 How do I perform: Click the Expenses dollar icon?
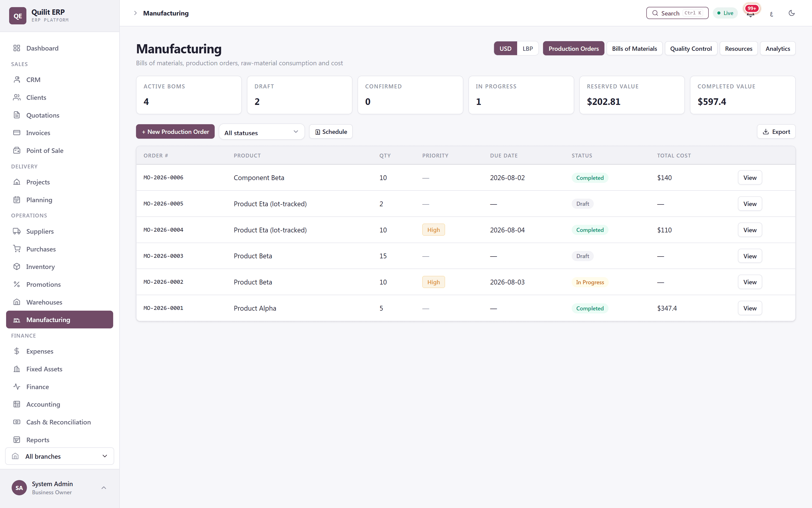17,351
